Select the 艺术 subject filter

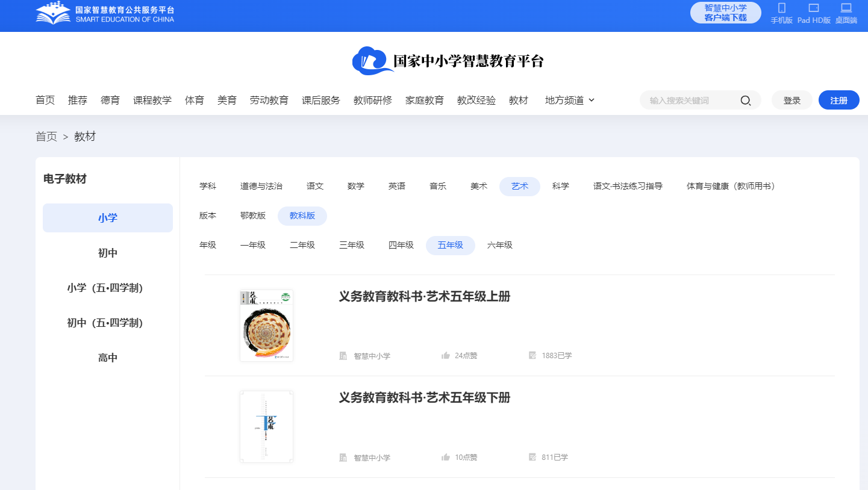(x=519, y=186)
